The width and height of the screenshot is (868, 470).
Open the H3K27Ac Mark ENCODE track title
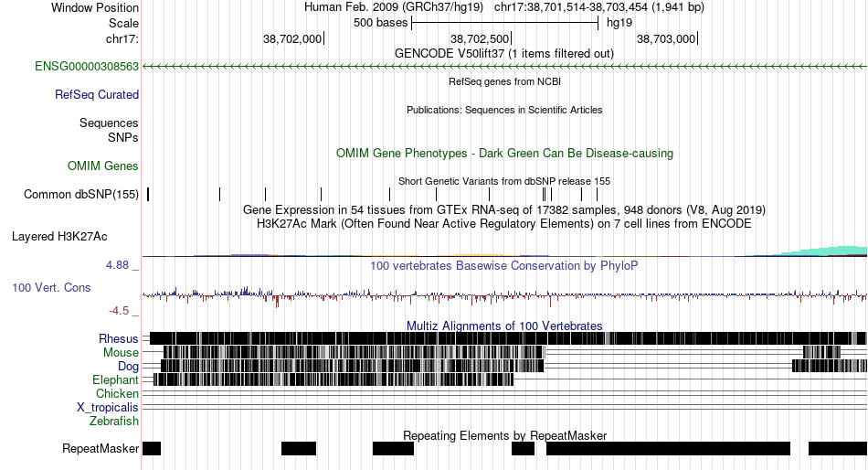[504, 224]
